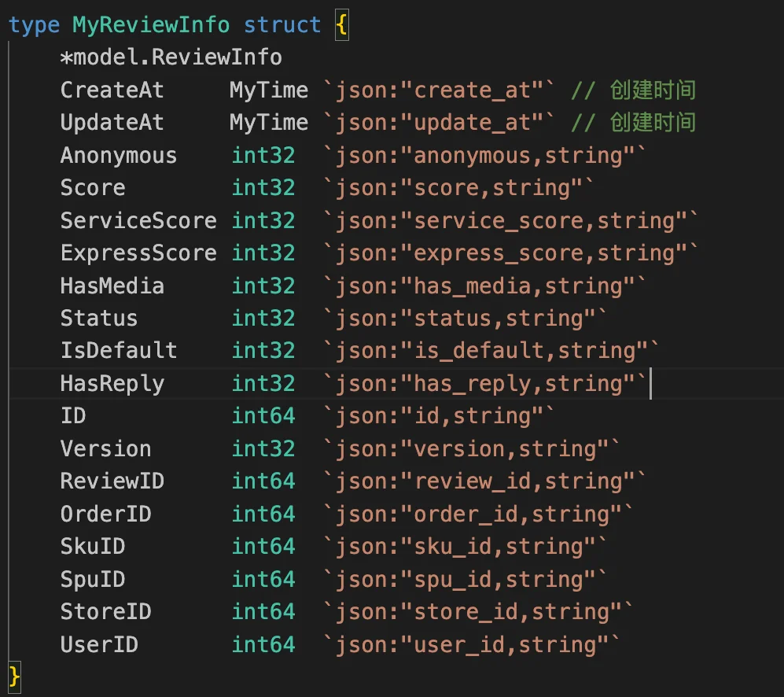The width and height of the screenshot is (784, 697).
Task: Click the MyReviewInfo struct name
Action: 151,24
